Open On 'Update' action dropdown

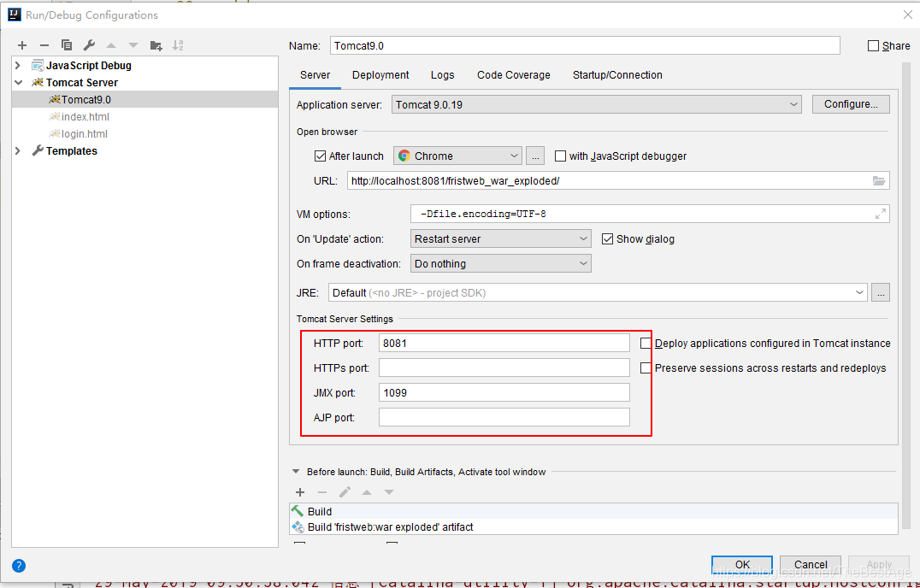tap(500, 238)
